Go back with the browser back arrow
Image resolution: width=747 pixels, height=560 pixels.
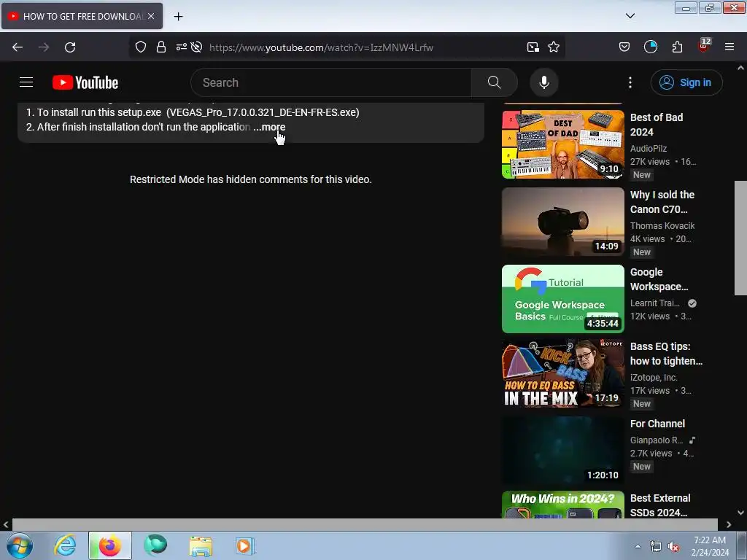(18, 47)
